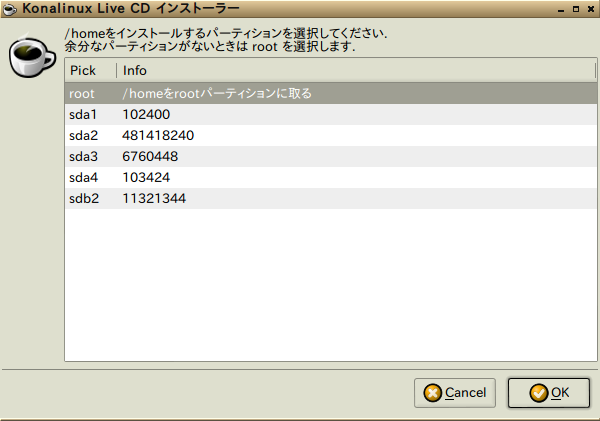
Task: Click the title bar coffee cup icon
Action: [9, 9]
